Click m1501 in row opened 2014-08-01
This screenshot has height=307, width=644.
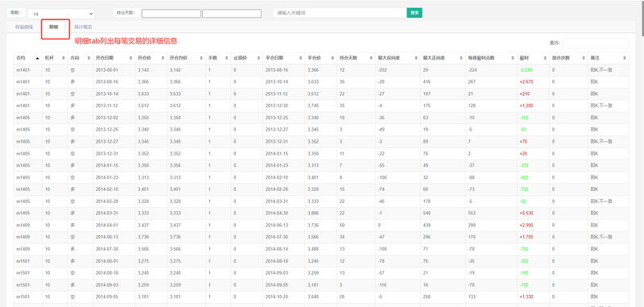pos(23,260)
